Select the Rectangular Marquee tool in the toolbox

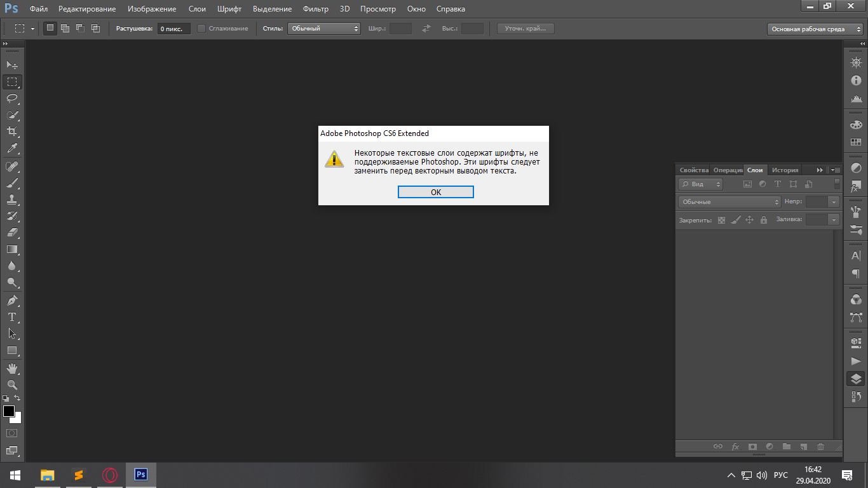coord(12,82)
